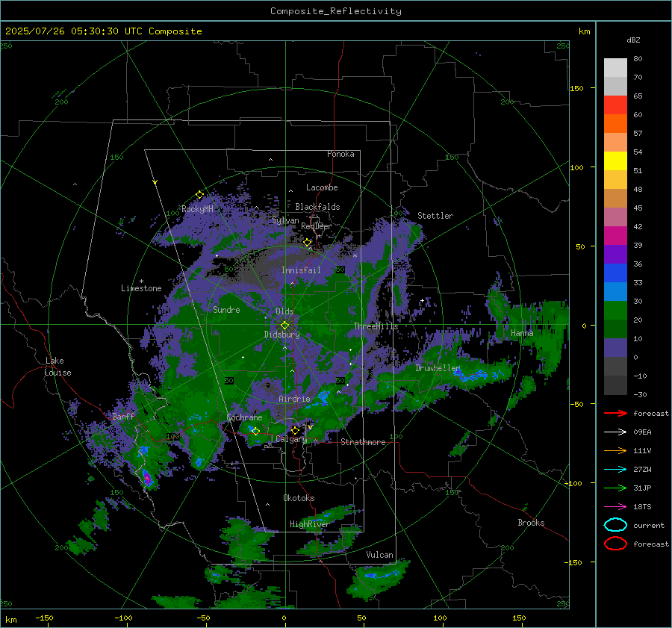Click the red forecast arrow legend icon
The image size is (672, 628).
615,413
